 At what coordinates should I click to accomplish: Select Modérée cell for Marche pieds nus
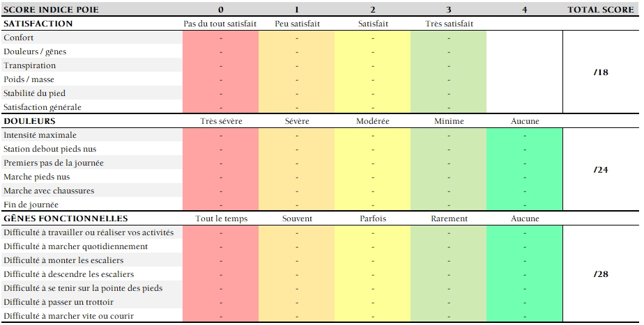tap(372, 177)
